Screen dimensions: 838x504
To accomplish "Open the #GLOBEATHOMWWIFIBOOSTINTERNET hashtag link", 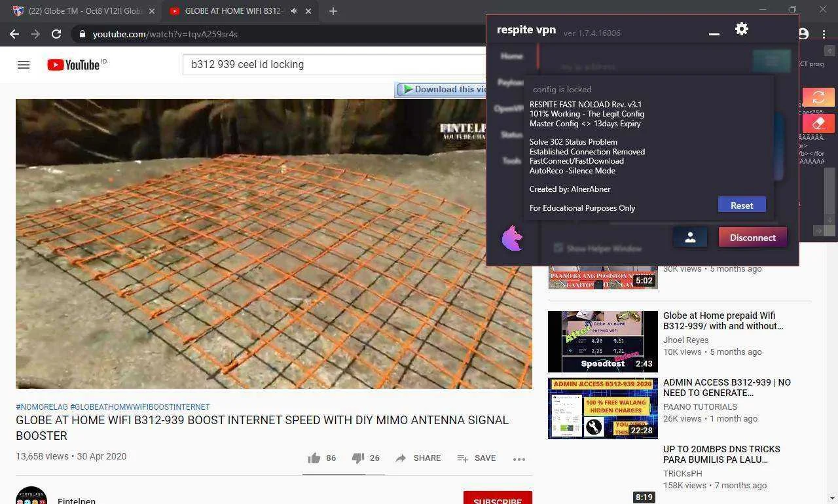I will click(x=140, y=407).
